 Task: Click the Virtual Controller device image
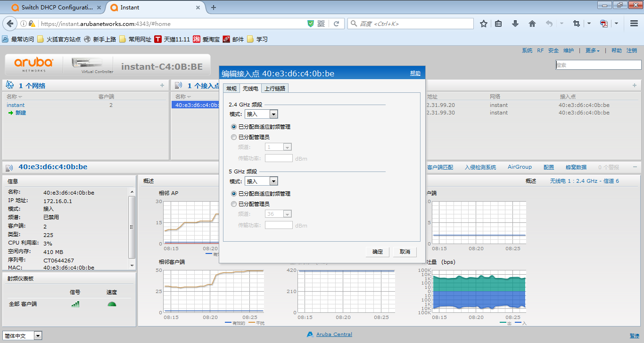87,63
